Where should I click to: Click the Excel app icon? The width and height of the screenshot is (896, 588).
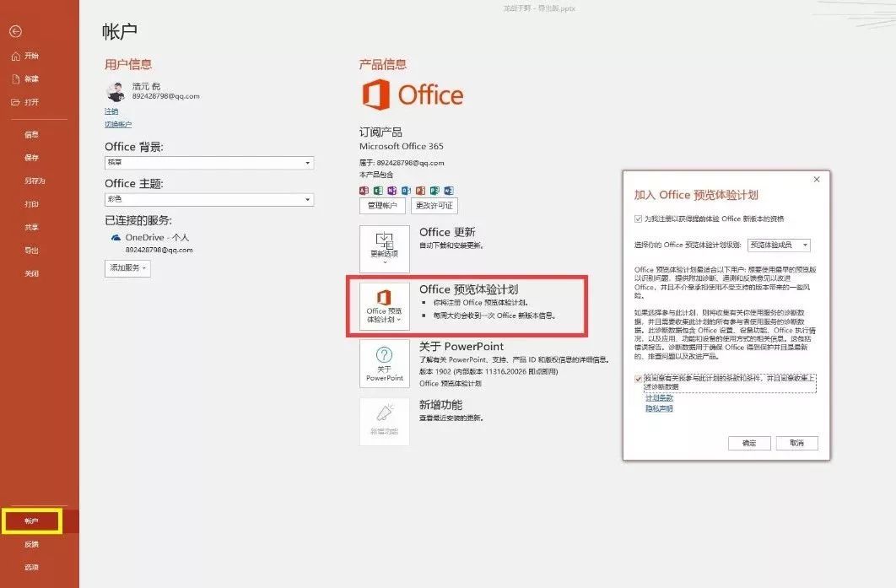[x=378, y=191]
